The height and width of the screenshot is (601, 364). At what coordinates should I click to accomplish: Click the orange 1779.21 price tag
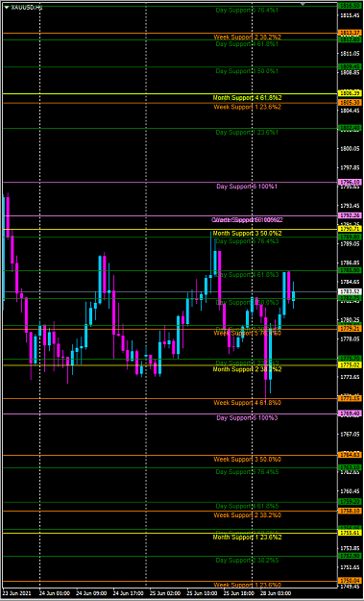pos(350,329)
